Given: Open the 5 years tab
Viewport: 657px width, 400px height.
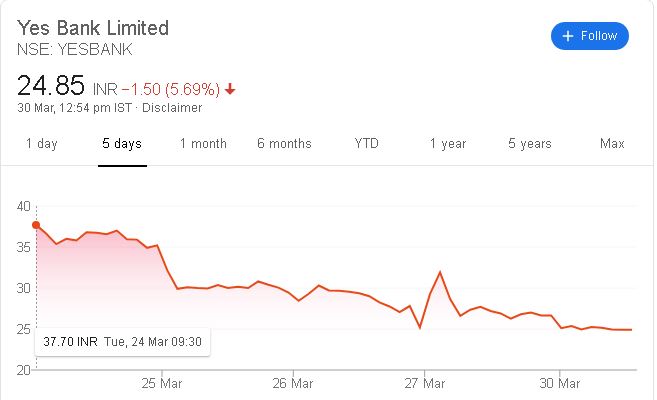Looking at the screenshot, I should click(x=529, y=144).
